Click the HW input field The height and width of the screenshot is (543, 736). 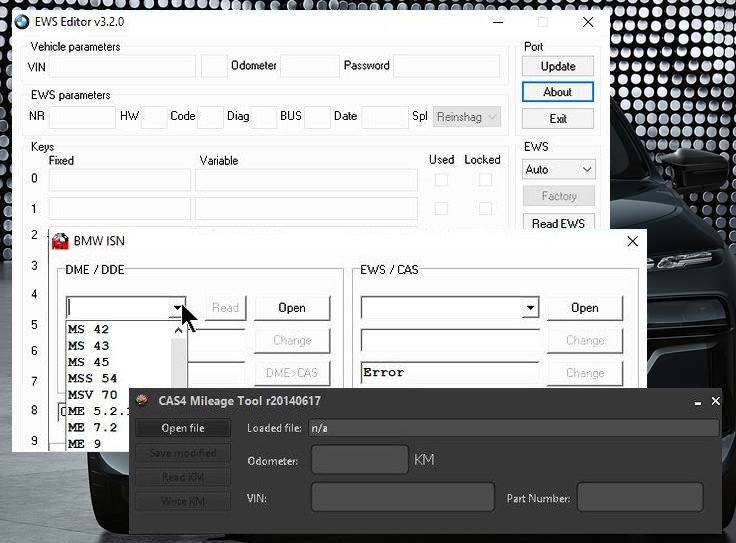tap(154, 117)
